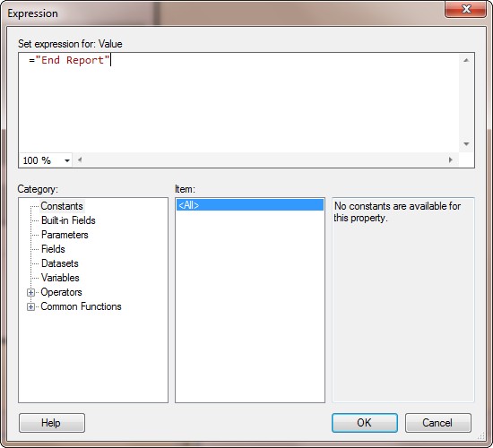This screenshot has height=448, width=493.
Task: Expand the Common Functions category node
Action: click(30, 306)
